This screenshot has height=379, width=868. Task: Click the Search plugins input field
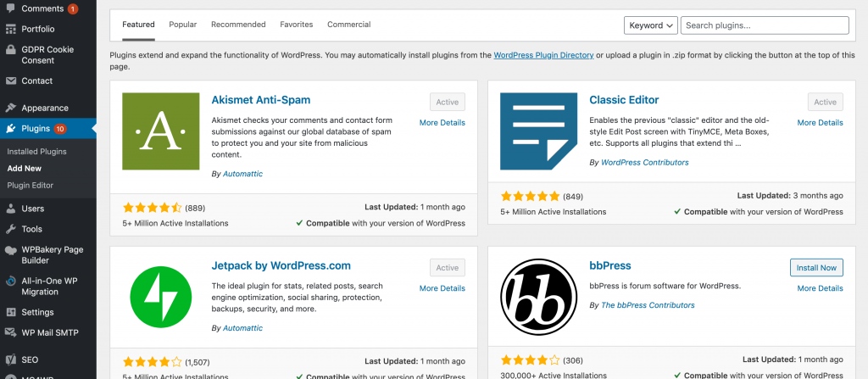pos(765,25)
